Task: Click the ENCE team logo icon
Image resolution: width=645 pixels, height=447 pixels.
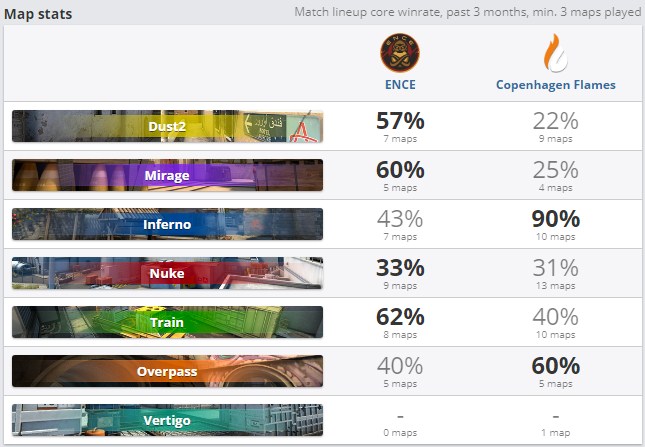Action: click(400, 52)
